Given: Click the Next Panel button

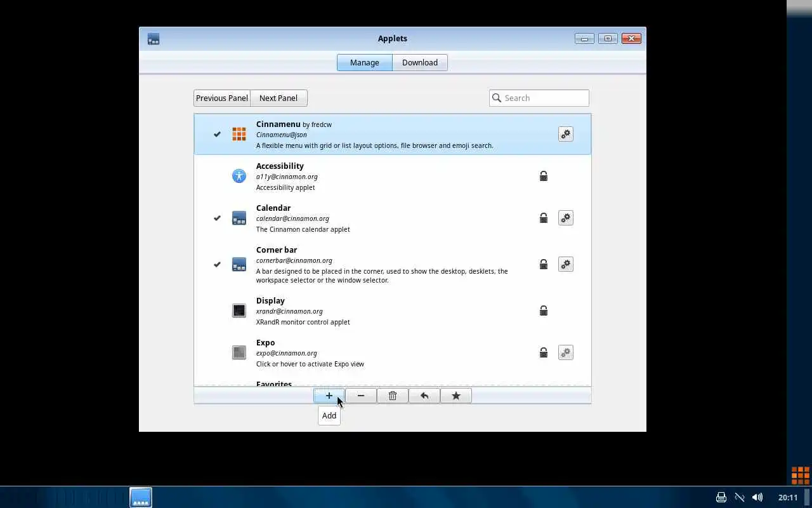Looking at the screenshot, I should [x=278, y=98].
